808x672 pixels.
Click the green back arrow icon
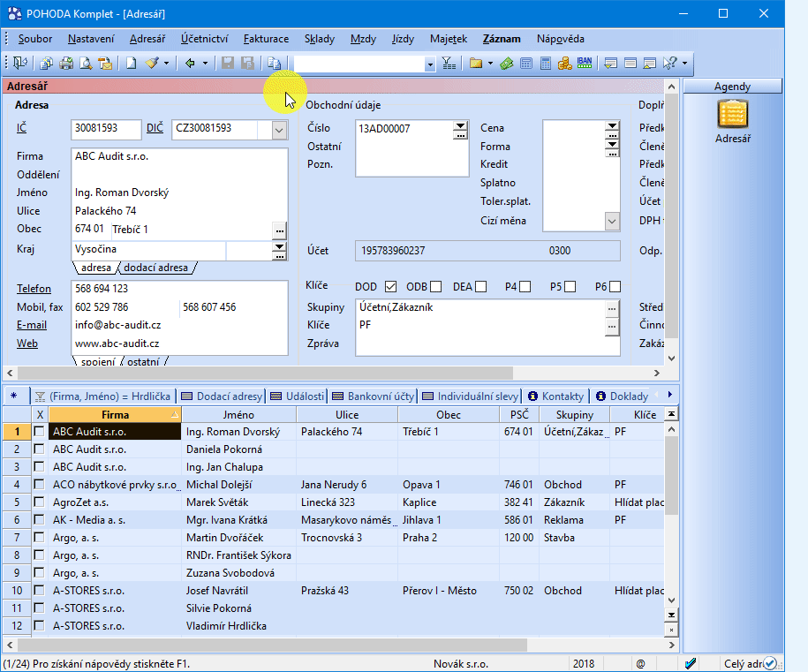pos(190,64)
